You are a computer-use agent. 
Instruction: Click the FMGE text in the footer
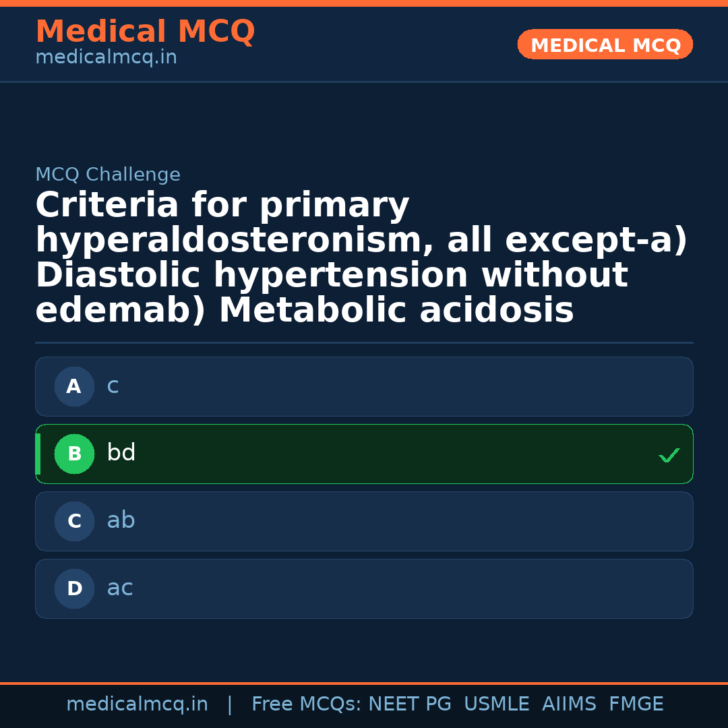tap(636, 704)
